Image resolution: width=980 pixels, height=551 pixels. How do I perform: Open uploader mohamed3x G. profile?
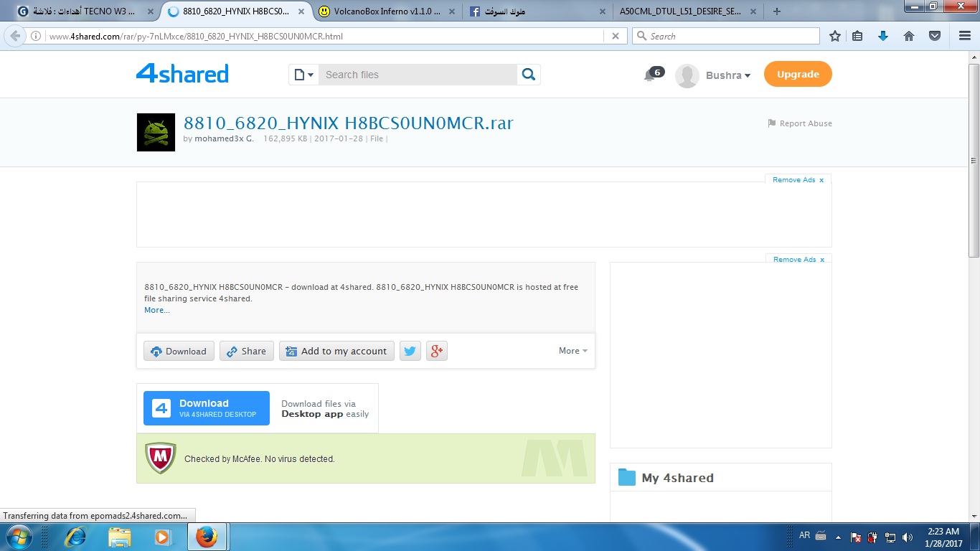(x=224, y=138)
